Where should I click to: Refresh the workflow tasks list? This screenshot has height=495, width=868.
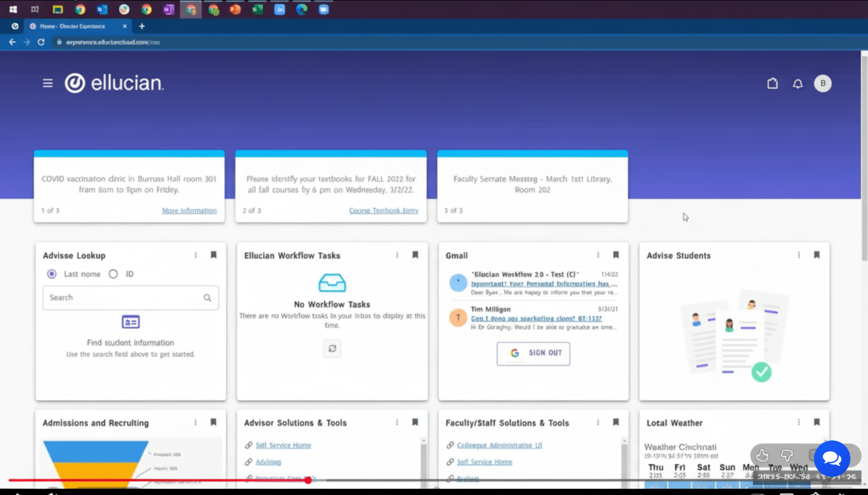tap(332, 349)
